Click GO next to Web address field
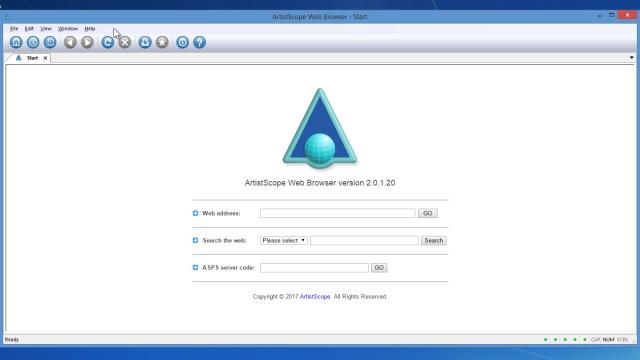 (427, 213)
